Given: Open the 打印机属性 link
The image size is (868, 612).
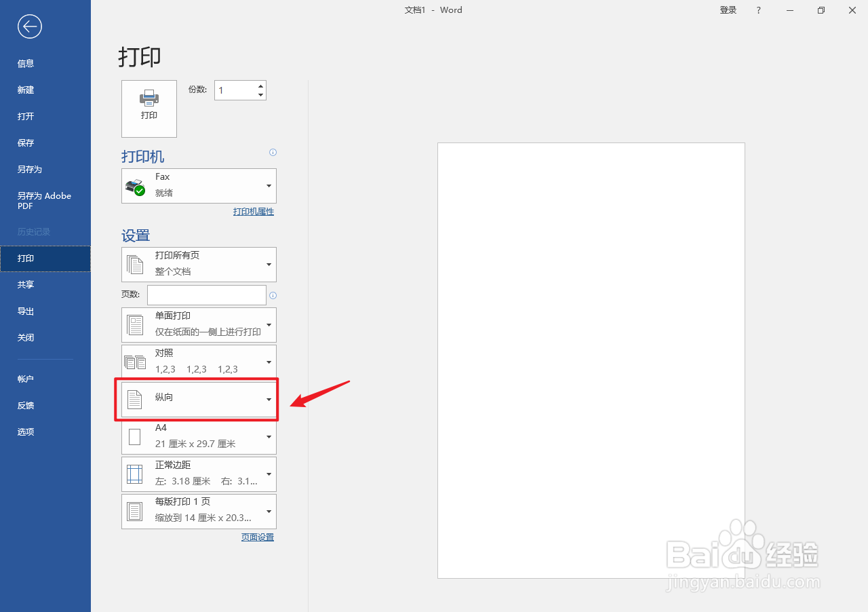Looking at the screenshot, I should (x=253, y=211).
